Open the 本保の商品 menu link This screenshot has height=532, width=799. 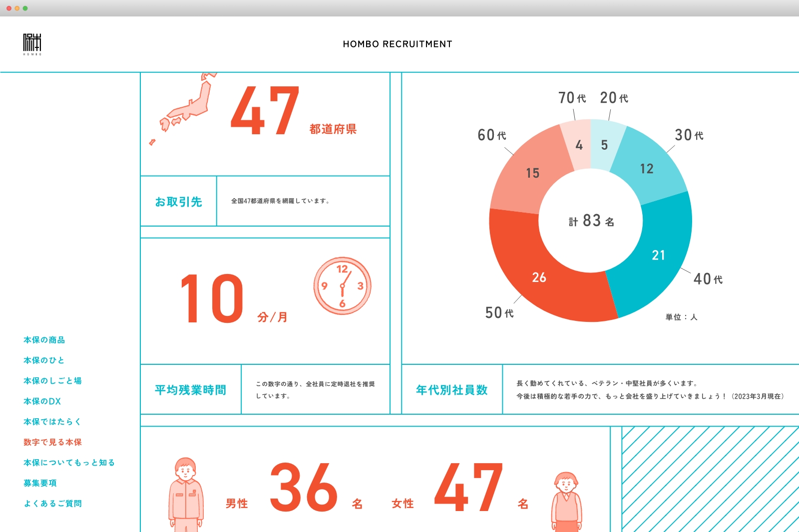[x=44, y=340]
